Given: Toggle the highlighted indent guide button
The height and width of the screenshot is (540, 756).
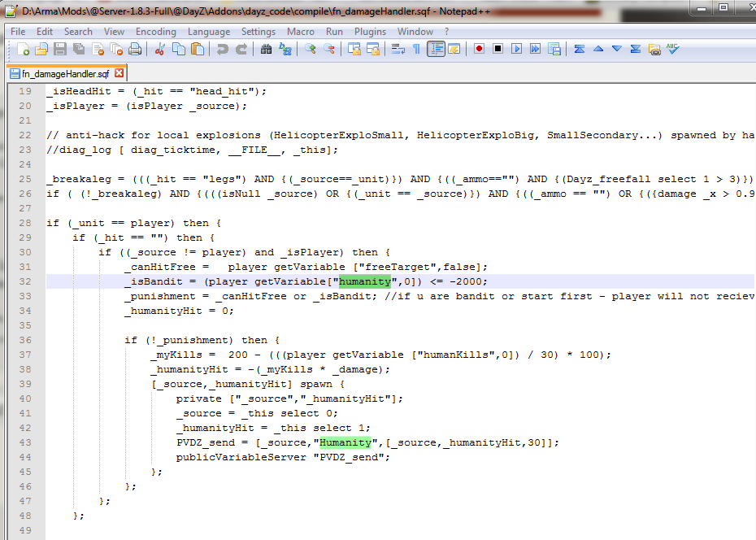Looking at the screenshot, I should pyautogui.click(x=436, y=49).
